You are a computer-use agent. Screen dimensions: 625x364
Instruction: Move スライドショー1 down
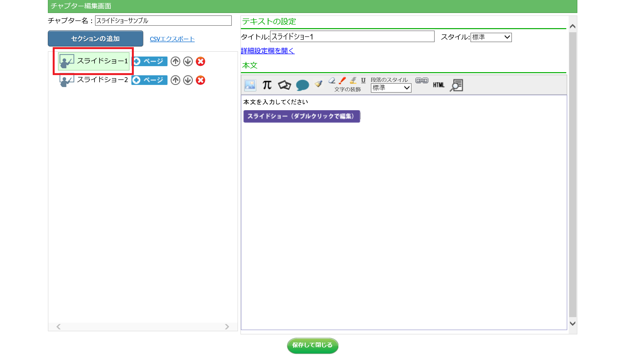tap(188, 62)
